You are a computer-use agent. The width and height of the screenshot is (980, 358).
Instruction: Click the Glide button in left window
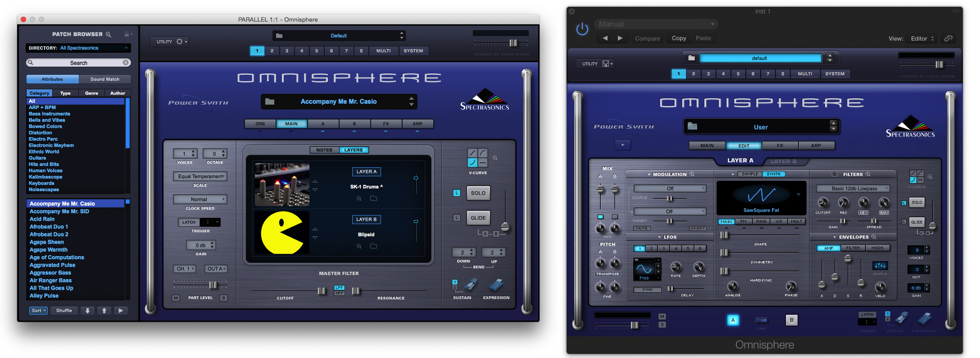point(478,218)
